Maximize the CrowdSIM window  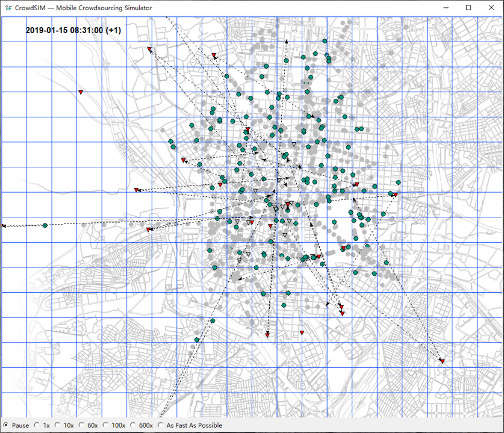468,8
